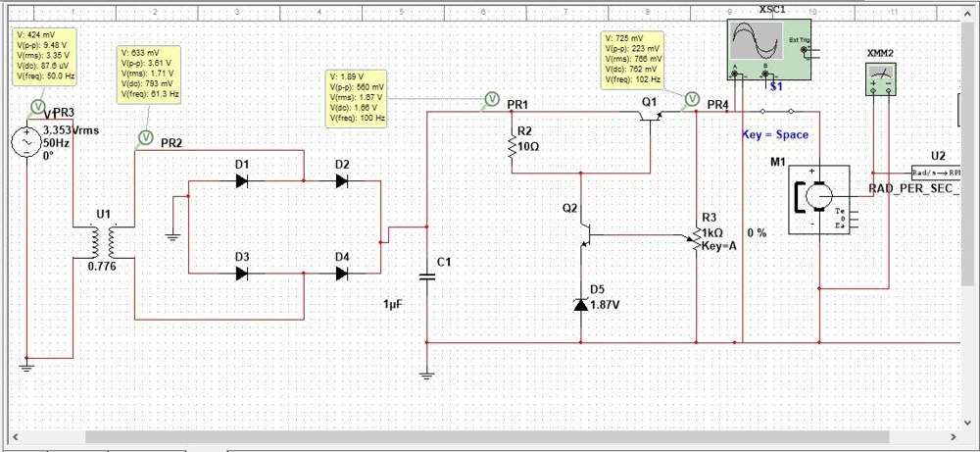Click voltage probe PR1 marker
Image resolution: width=980 pixels, height=452 pixels.
click(x=492, y=98)
